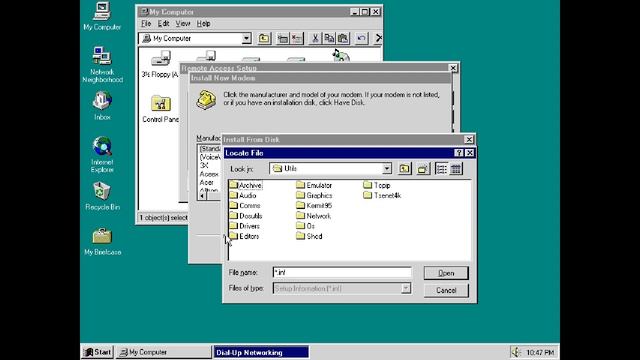Click the Cut icon in My Computer toolbar
Screen dimensions: 640x360
(315, 38)
